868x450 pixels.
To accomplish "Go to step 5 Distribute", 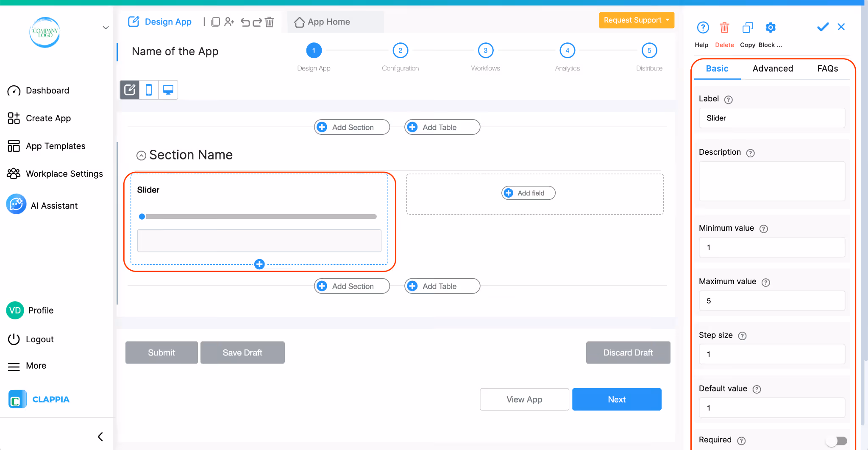I will (649, 50).
